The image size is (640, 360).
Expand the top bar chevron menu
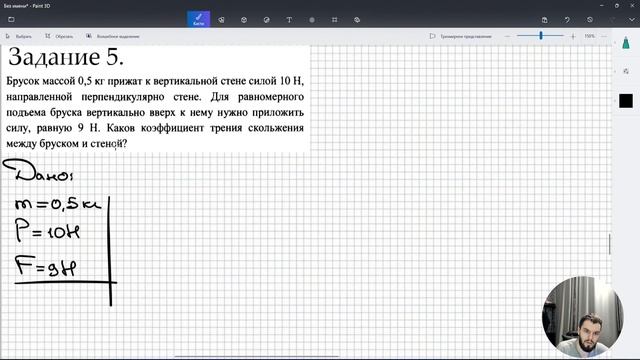click(x=631, y=20)
